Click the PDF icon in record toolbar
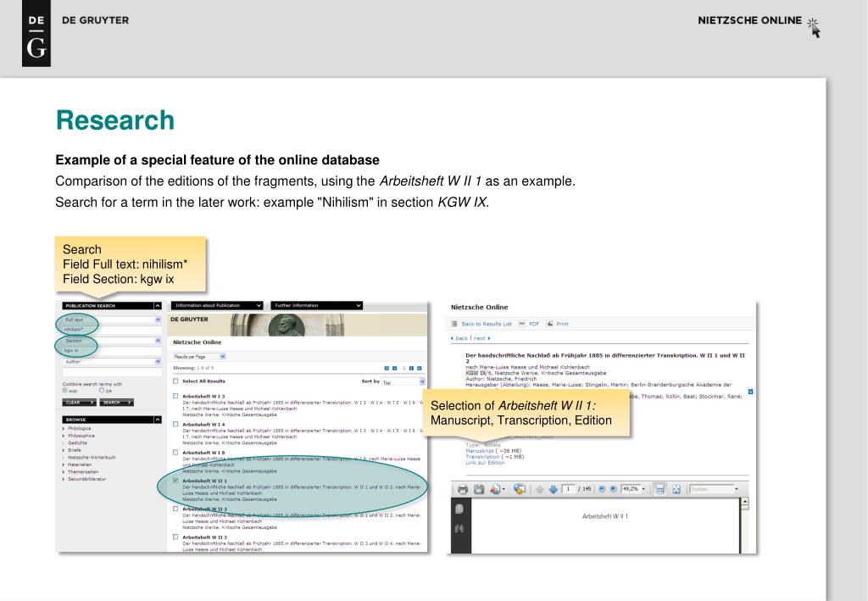 pyautogui.click(x=521, y=324)
